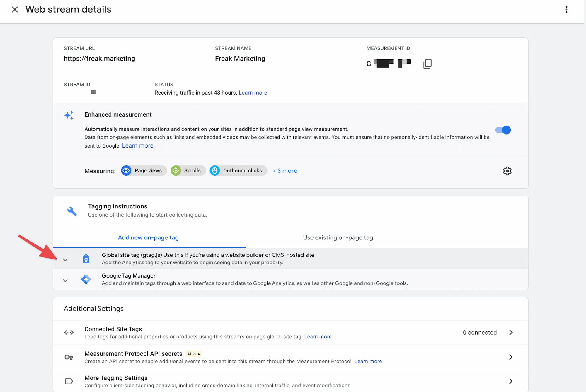Click the Page views eye icon
Screen dimensions: 586x392
(126, 170)
